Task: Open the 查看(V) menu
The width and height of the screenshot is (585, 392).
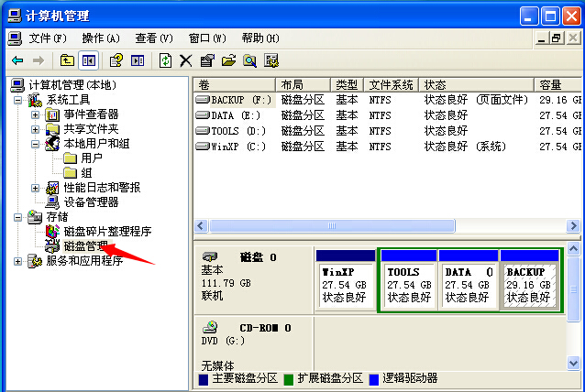Action: tap(153, 38)
